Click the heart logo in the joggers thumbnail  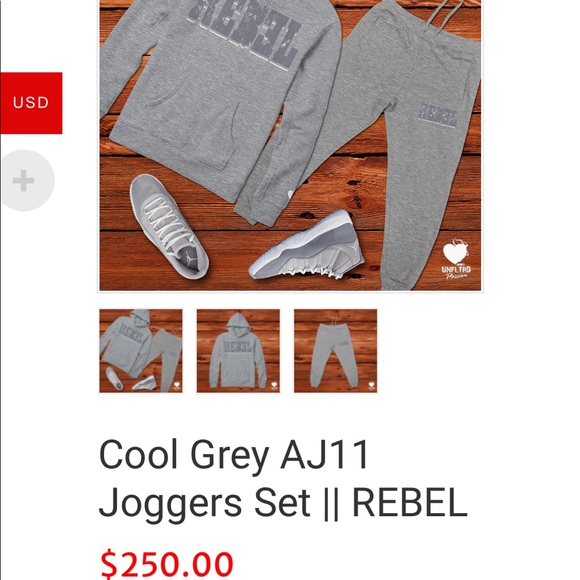(x=371, y=385)
